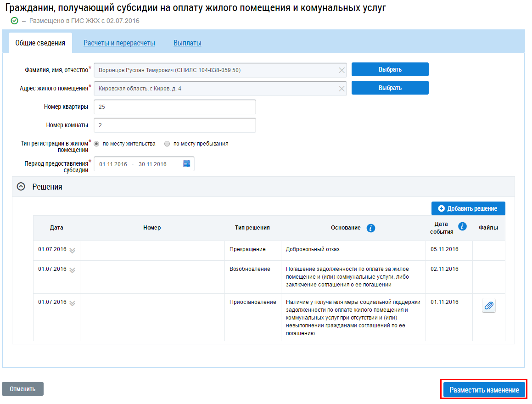The height and width of the screenshot is (404, 532).
Task: Open paperclip attachment for Приостановление row
Action: pos(489,306)
